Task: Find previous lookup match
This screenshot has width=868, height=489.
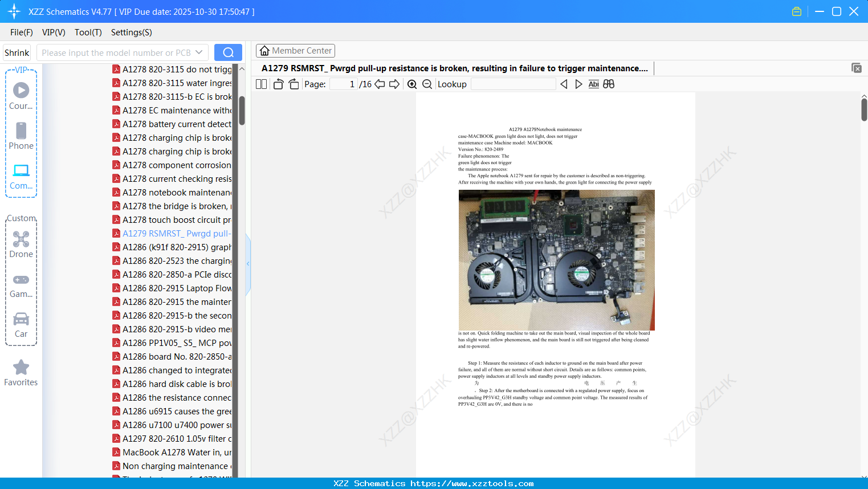Action: tap(564, 84)
